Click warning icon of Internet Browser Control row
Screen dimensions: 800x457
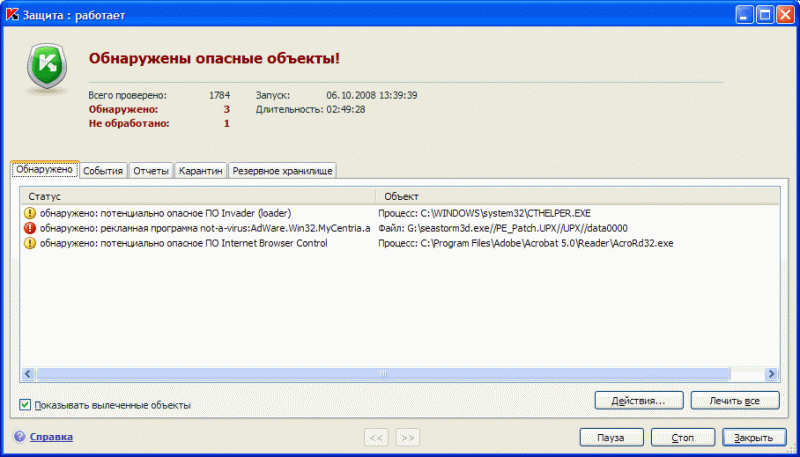(30, 243)
